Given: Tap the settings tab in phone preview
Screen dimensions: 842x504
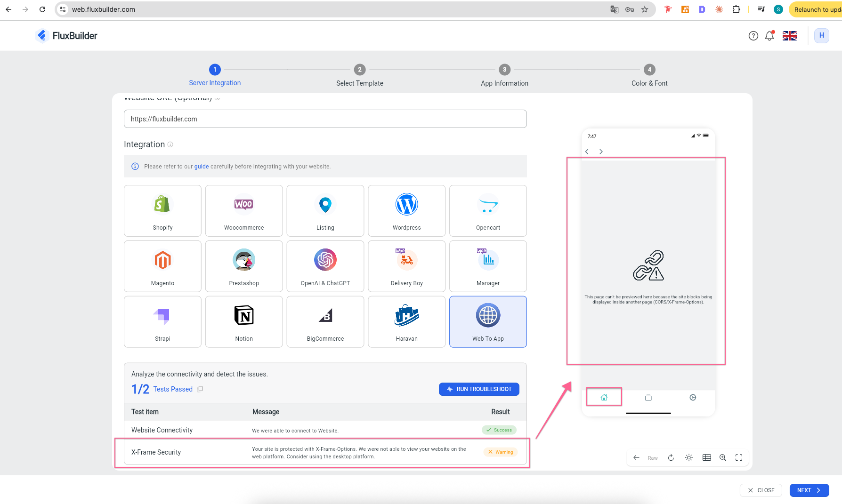Looking at the screenshot, I should pos(693,398).
